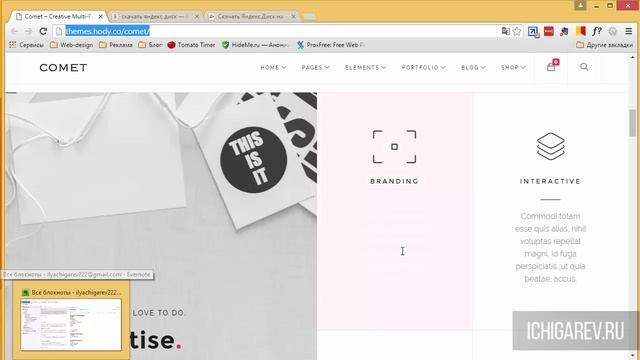Click the grey round extension icon
Image resolution: width=640 pixels, height=360 pixels.
[x=613, y=31]
